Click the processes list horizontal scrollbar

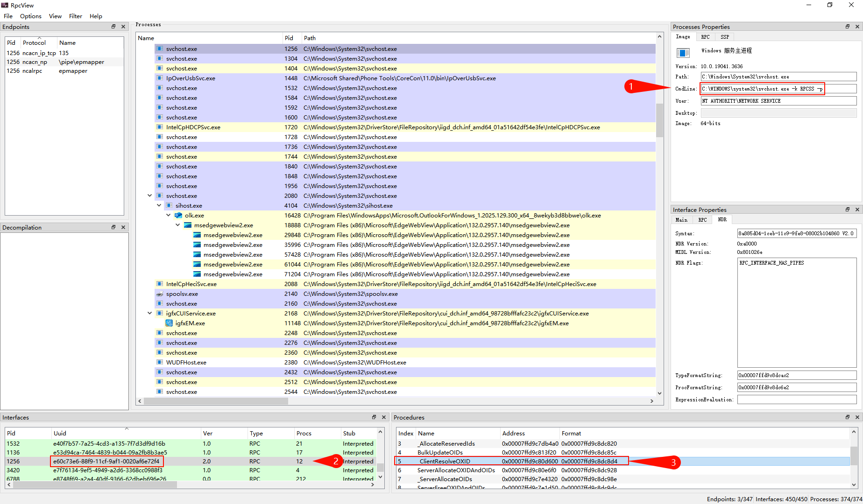(216, 401)
